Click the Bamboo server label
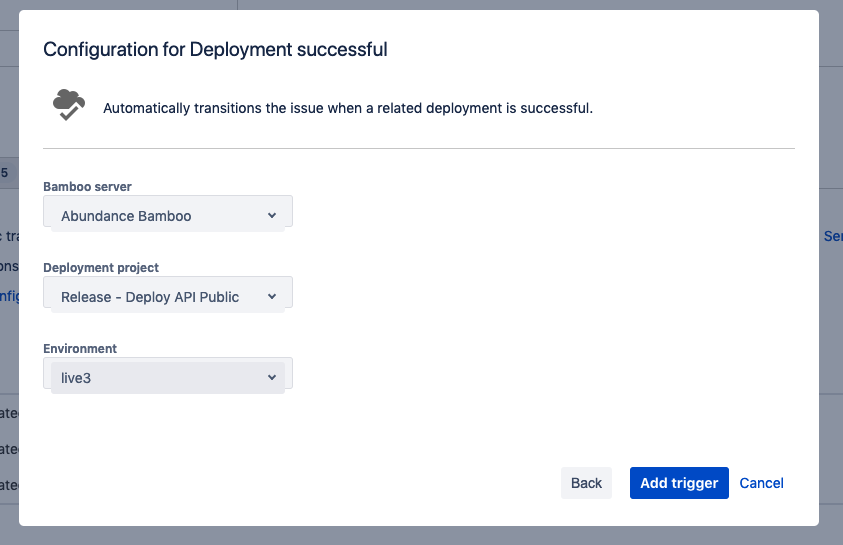The image size is (843, 545). point(88,187)
